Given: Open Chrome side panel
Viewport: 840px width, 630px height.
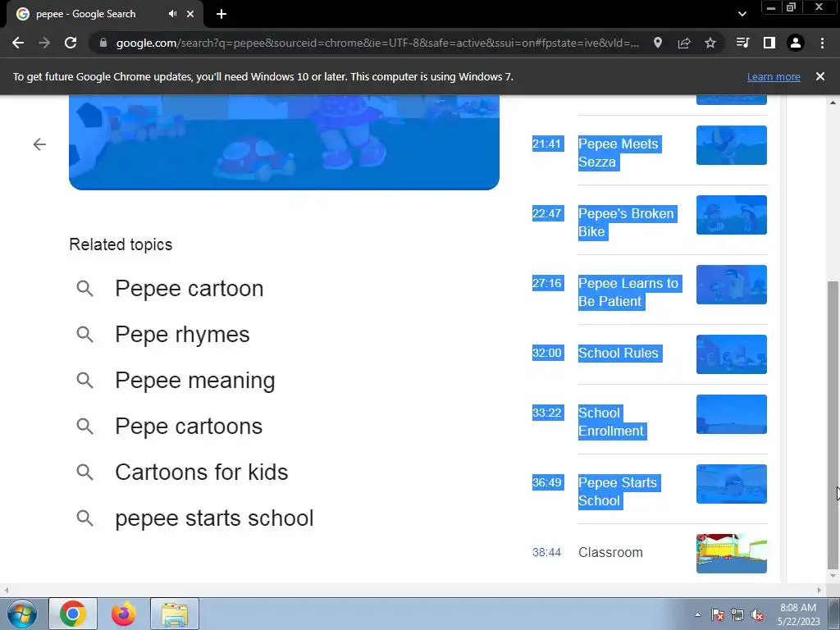Looking at the screenshot, I should click(x=769, y=43).
